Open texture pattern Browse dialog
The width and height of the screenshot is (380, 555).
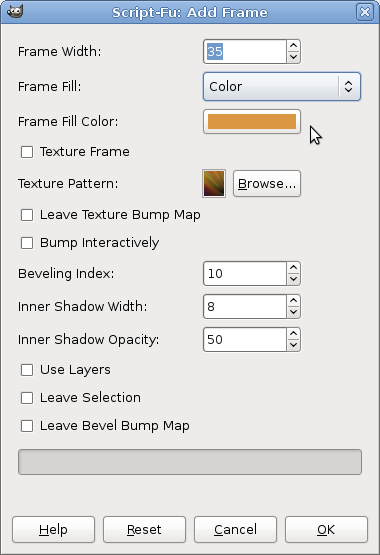(x=267, y=183)
